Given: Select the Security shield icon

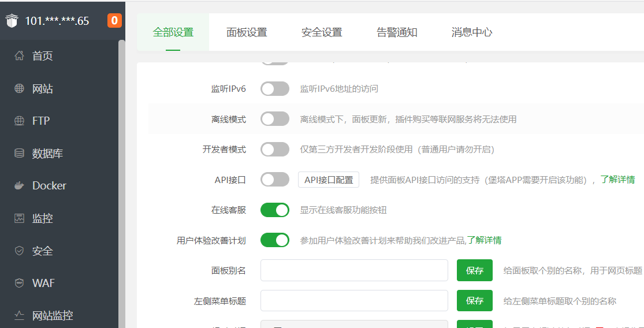Looking at the screenshot, I should point(20,251).
